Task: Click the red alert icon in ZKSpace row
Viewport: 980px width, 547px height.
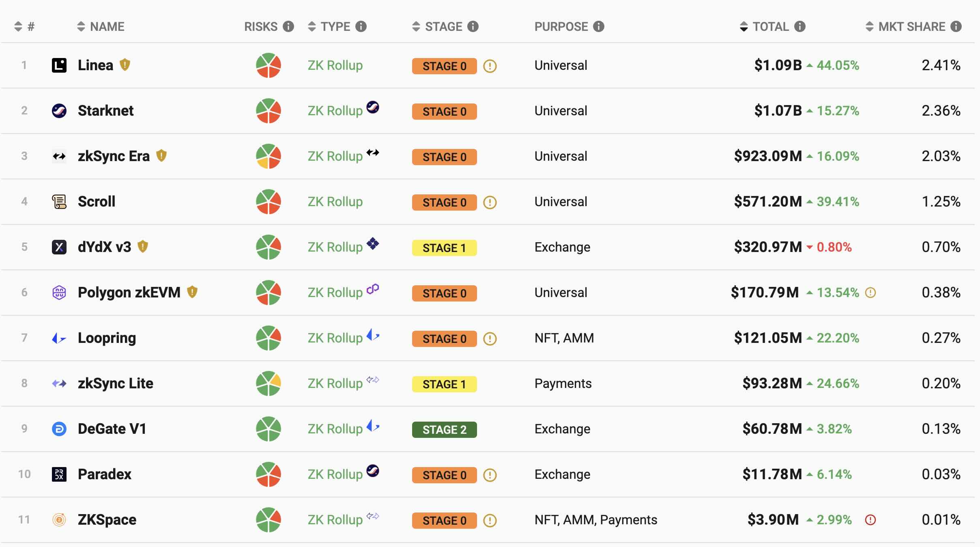Action: coord(870,520)
